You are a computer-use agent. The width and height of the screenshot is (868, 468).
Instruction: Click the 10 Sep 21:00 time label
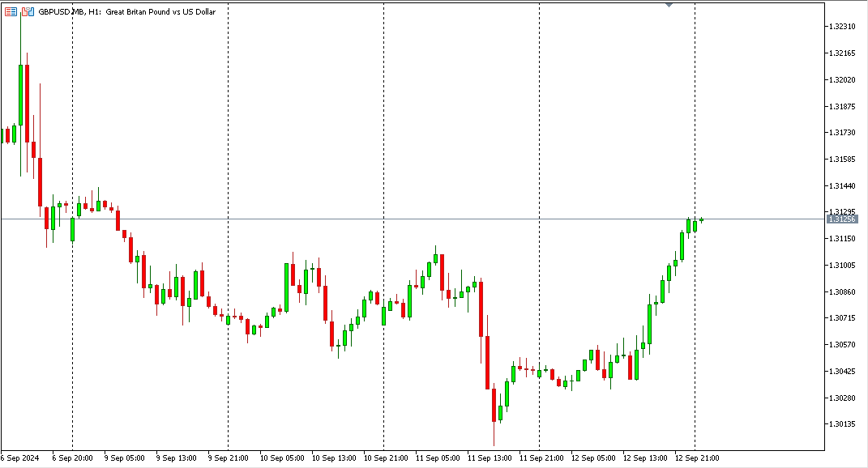(x=386, y=458)
